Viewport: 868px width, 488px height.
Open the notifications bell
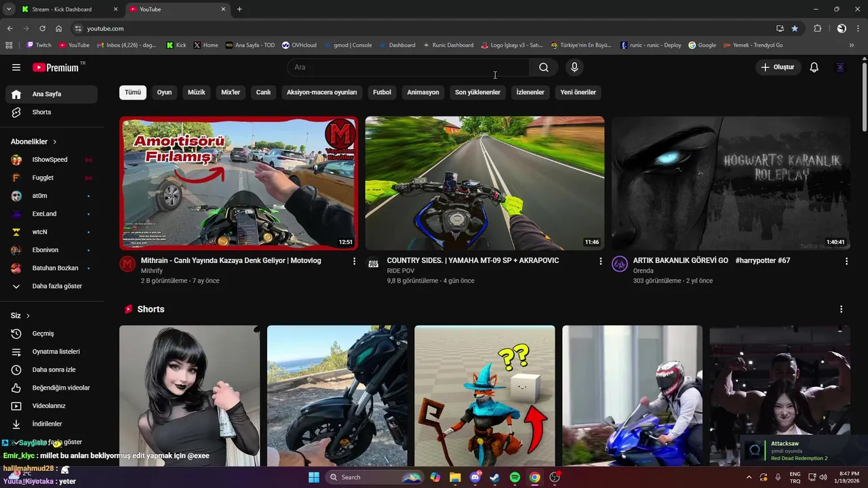click(x=814, y=67)
